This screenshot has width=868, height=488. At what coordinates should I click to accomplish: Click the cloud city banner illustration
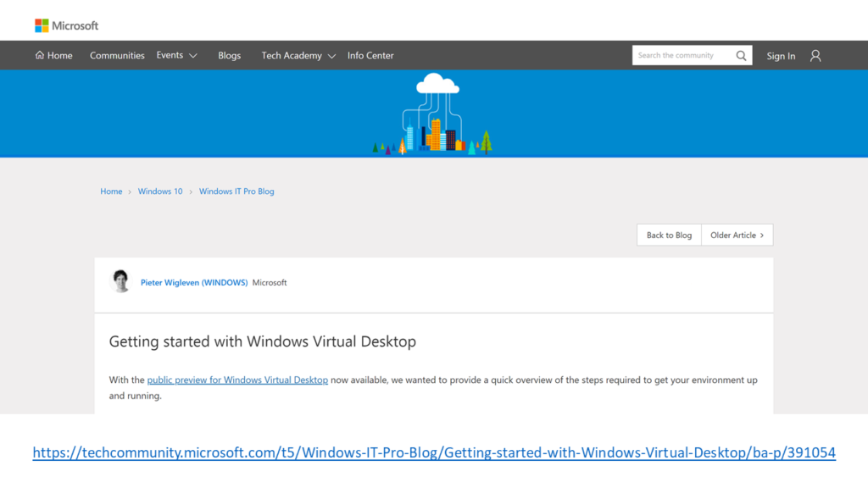point(432,114)
